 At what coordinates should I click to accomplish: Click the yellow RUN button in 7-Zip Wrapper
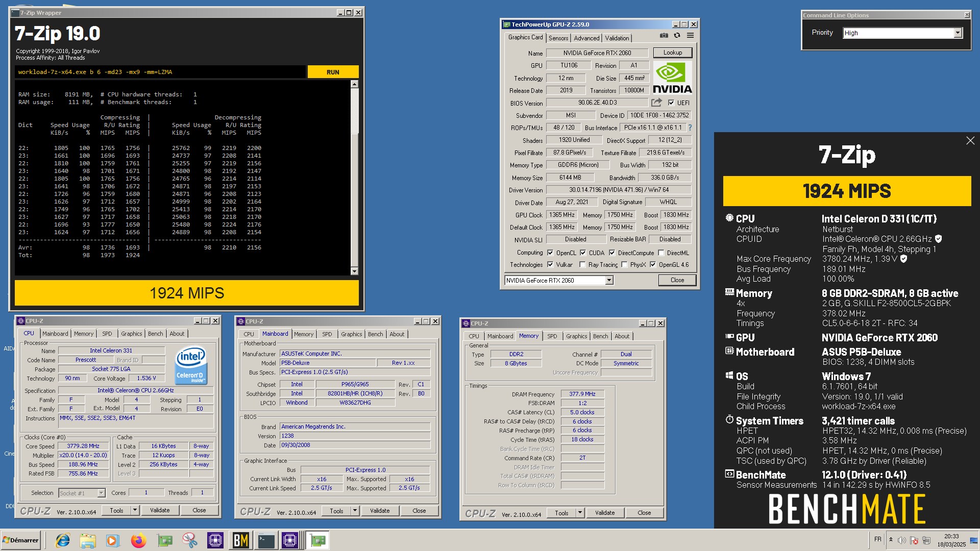point(333,72)
